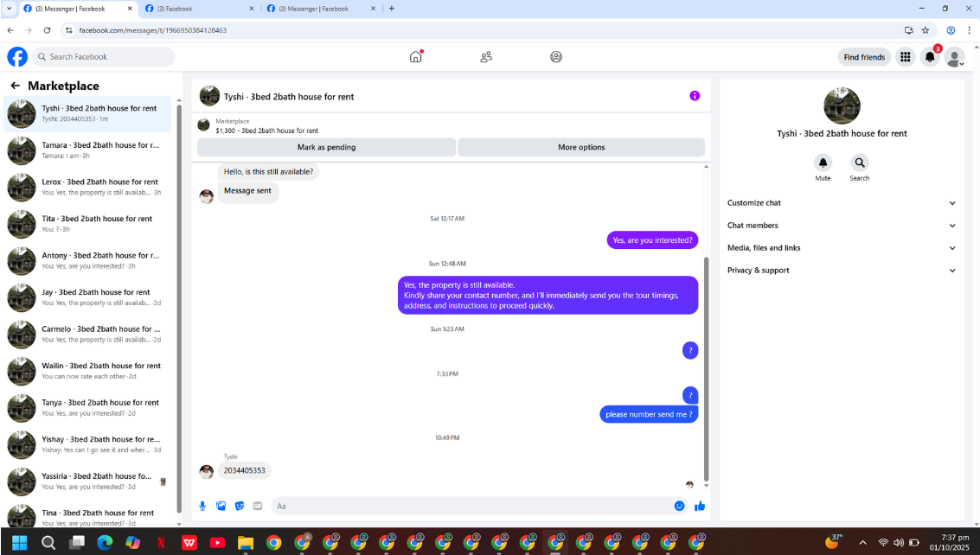Click the house thumbnail in the right panel
The height and width of the screenshot is (555, 980).
[x=842, y=105]
